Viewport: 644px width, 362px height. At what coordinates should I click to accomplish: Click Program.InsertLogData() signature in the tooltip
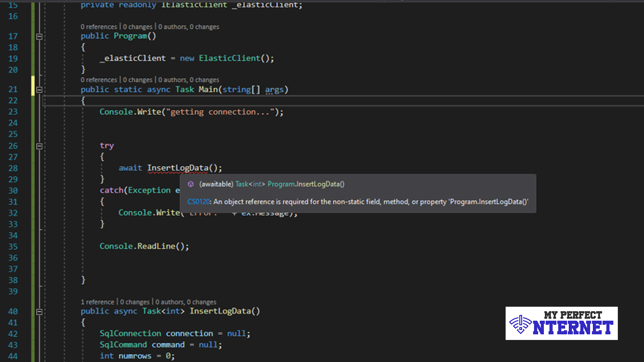coord(306,184)
